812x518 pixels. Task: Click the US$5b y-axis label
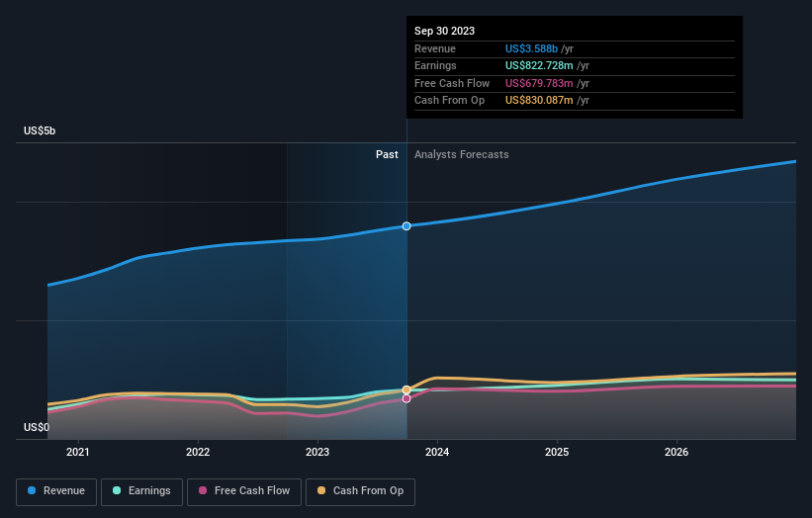point(40,130)
